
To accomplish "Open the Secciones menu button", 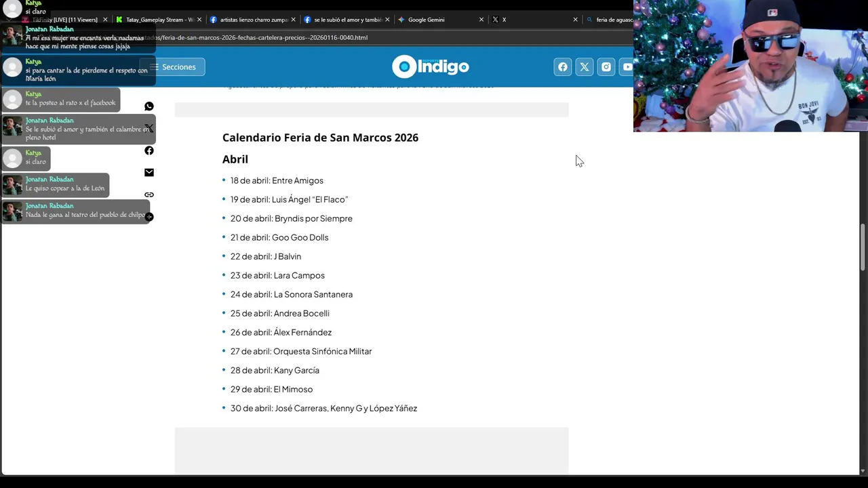I will pos(172,67).
